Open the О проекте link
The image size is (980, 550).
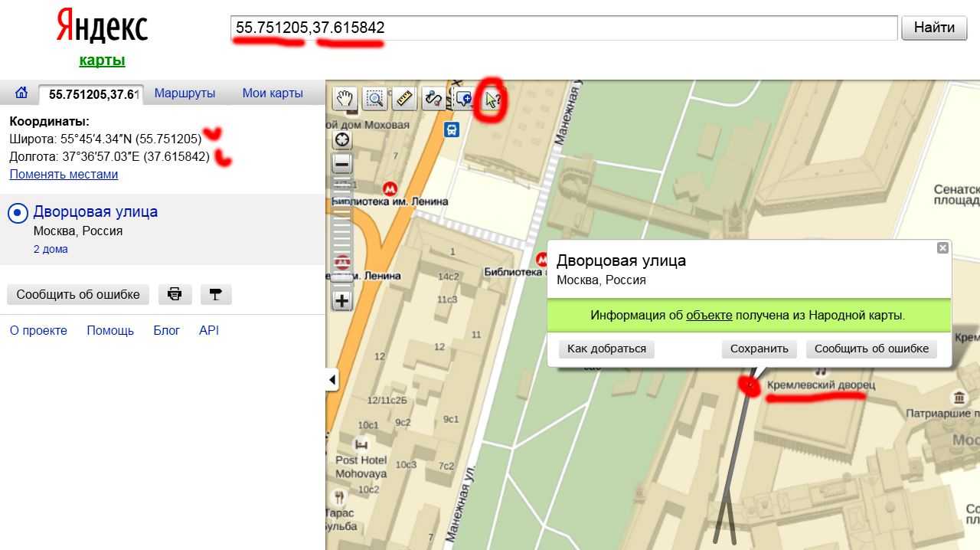coord(38,331)
